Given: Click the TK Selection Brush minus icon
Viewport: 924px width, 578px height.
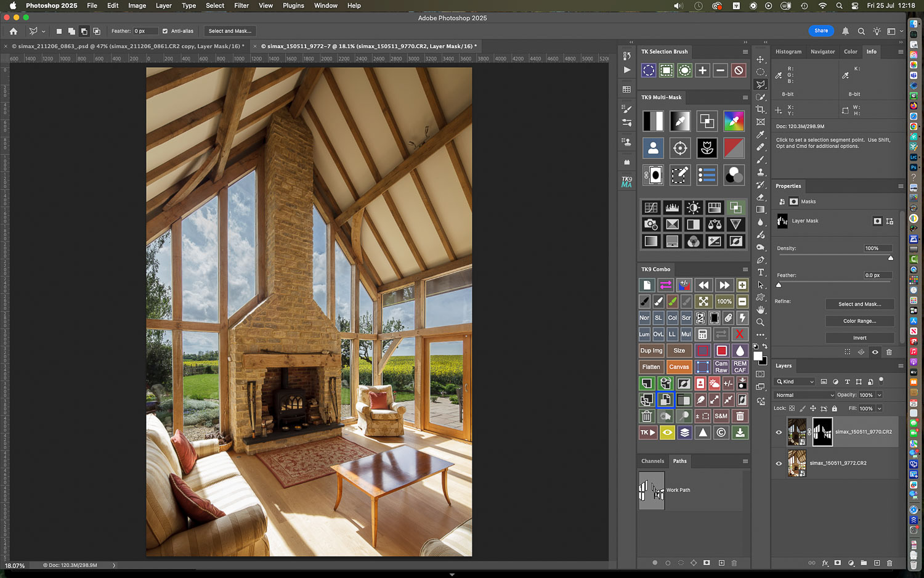Looking at the screenshot, I should click(720, 70).
